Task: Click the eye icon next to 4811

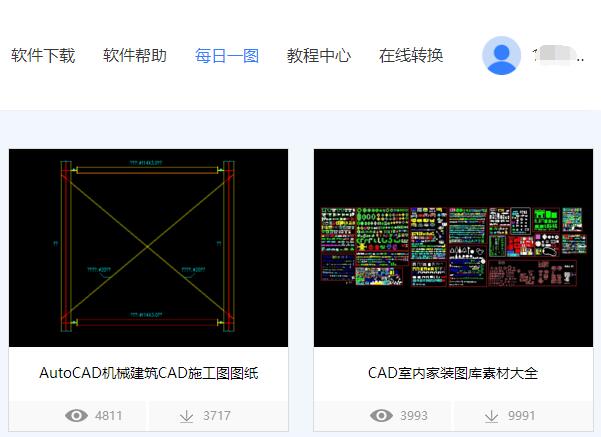Action: (76, 416)
